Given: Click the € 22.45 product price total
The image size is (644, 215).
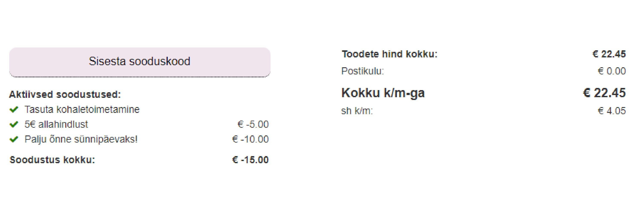Looking at the screenshot, I should pos(609,54).
